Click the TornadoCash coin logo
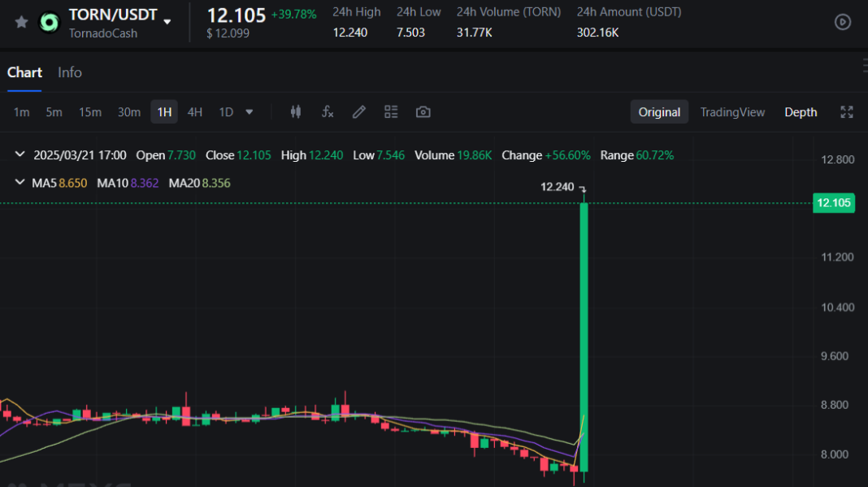The image size is (868, 487). coord(50,23)
